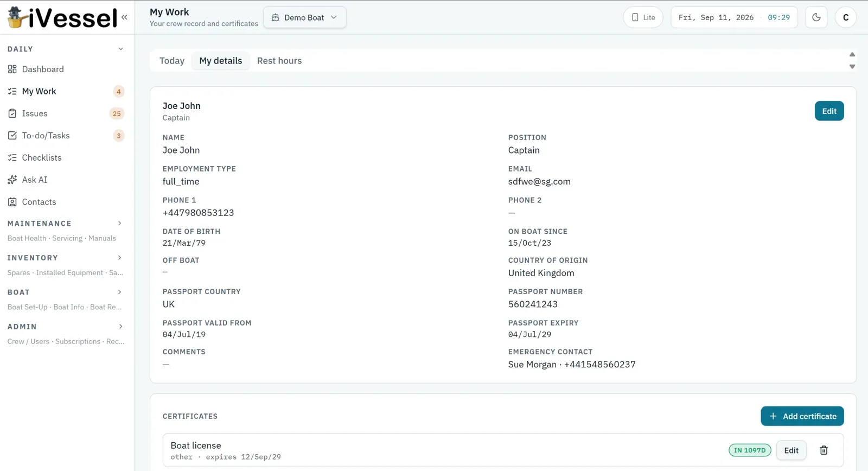Click the date and time display
The width and height of the screenshot is (868, 471).
click(x=734, y=17)
